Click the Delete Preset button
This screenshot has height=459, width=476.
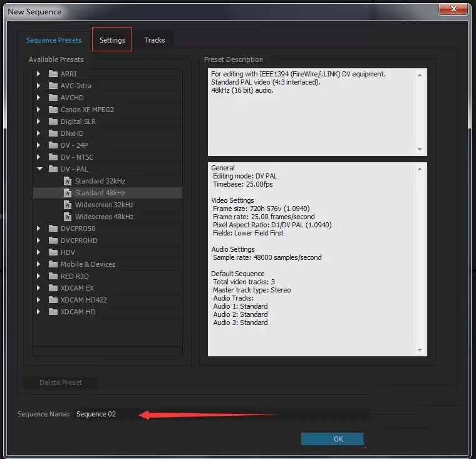click(x=61, y=383)
